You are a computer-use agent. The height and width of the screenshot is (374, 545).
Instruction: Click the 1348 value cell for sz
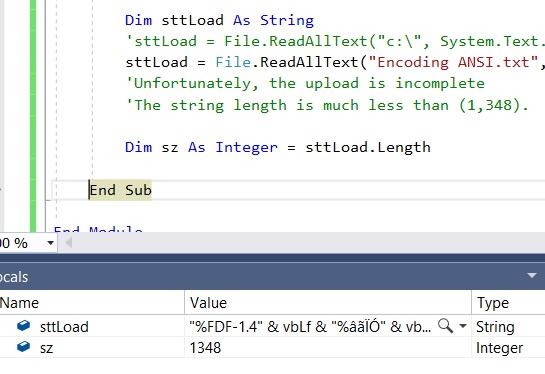205,348
